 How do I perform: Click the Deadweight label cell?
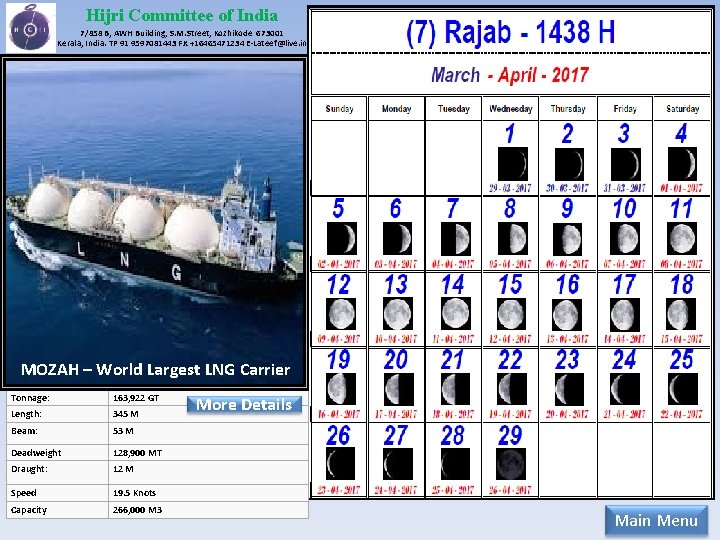pos(57,453)
